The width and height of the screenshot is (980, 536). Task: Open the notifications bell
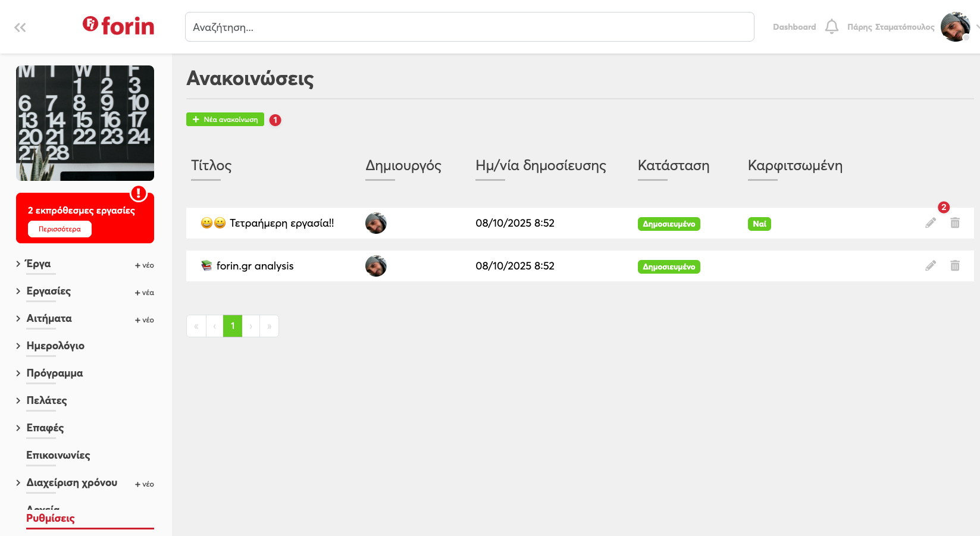(831, 27)
